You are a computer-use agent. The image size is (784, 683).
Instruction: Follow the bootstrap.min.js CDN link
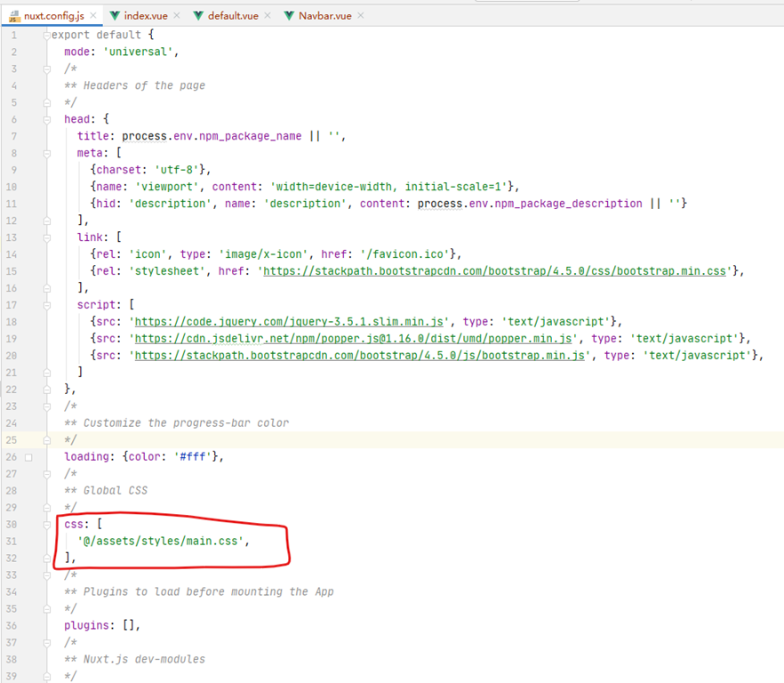(360, 356)
